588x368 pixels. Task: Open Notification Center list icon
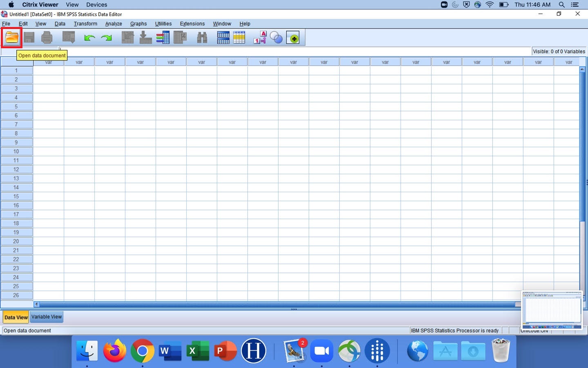(575, 4)
